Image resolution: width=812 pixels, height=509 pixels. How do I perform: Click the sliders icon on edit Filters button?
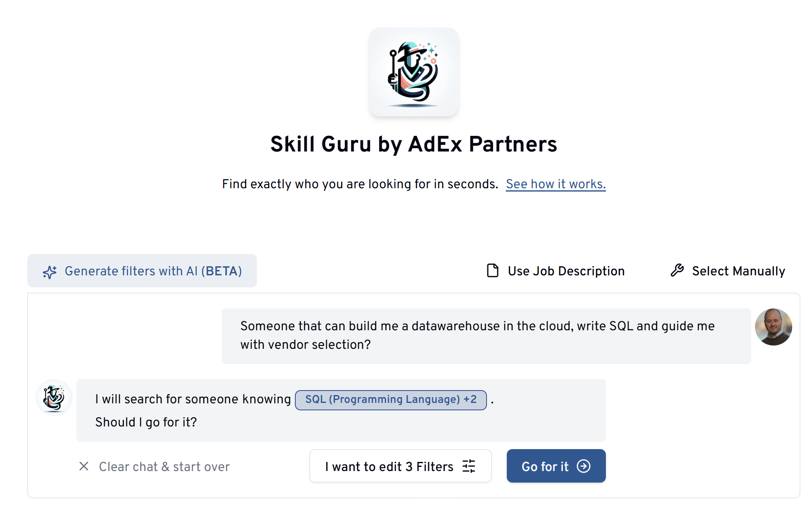click(x=469, y=466)
